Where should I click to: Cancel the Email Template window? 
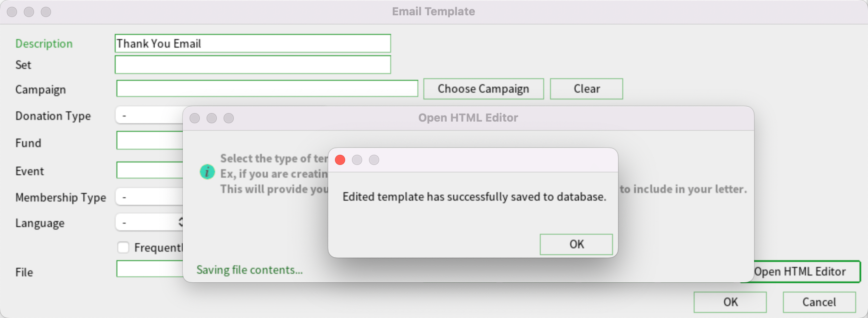coord(820,302)
